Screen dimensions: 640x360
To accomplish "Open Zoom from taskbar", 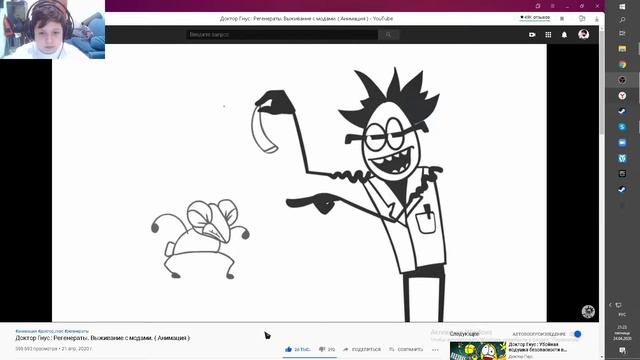I will click(x=622, y=142).
